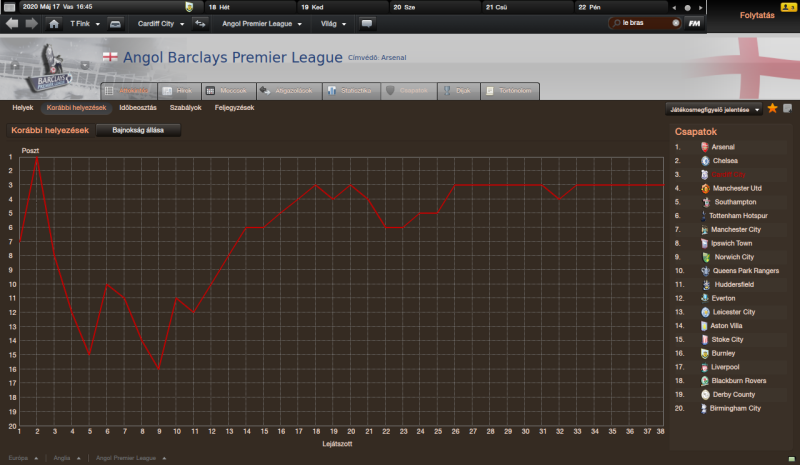Click the Arsenal club badge in team list
The height and width of the screenshot is (465, 800).
pyautogui.click(x=706, y=147)
